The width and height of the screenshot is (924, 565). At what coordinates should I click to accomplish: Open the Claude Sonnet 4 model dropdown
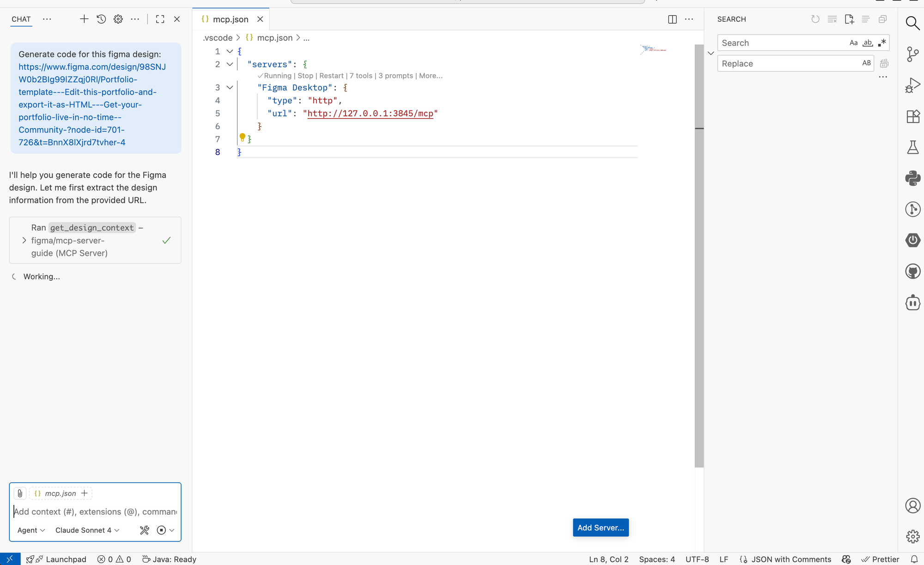(x=87, y=530)
